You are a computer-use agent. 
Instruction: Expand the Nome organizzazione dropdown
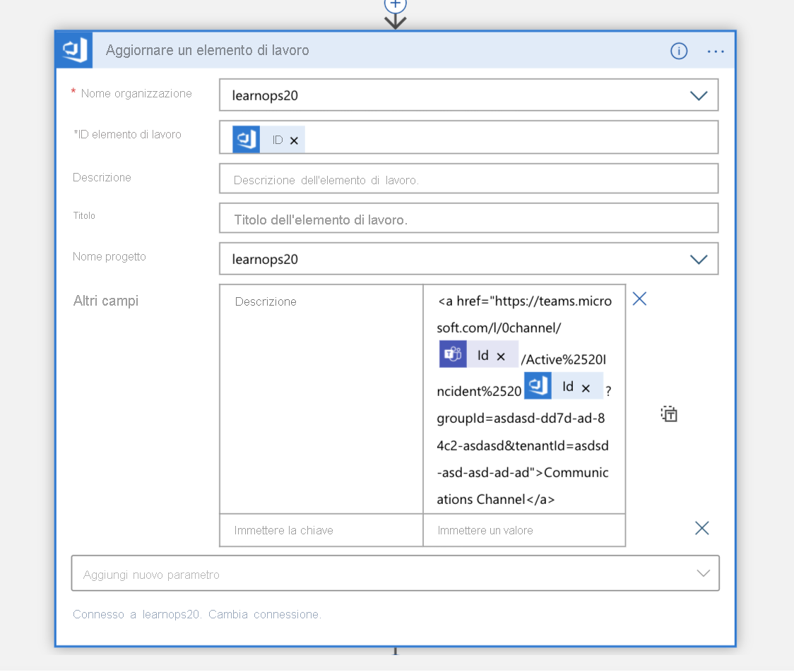tap(699, 95)
